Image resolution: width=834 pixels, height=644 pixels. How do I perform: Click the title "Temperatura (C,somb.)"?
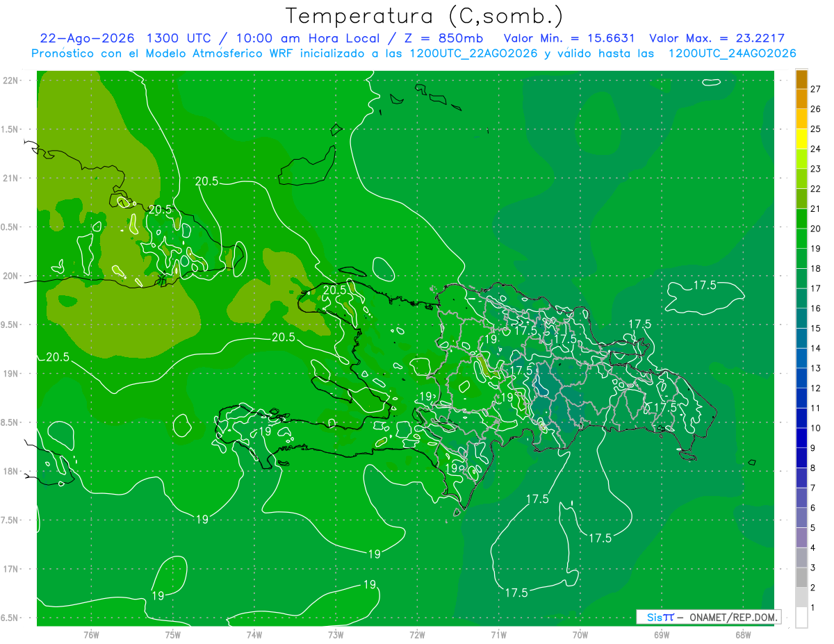[x=425, y=15]
